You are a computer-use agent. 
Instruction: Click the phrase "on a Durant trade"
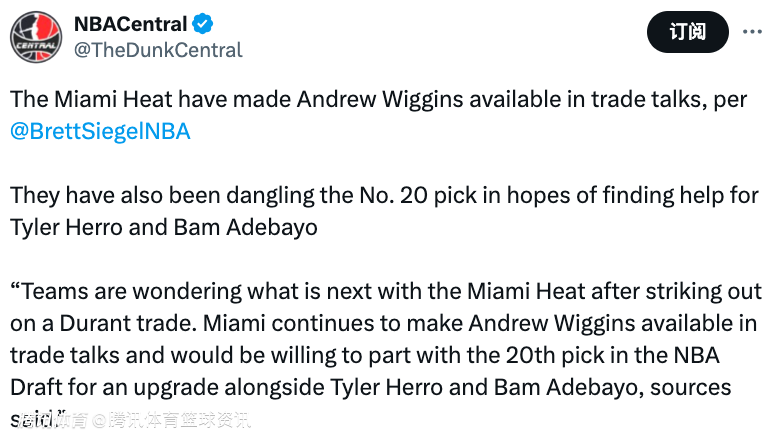point(103,323)
